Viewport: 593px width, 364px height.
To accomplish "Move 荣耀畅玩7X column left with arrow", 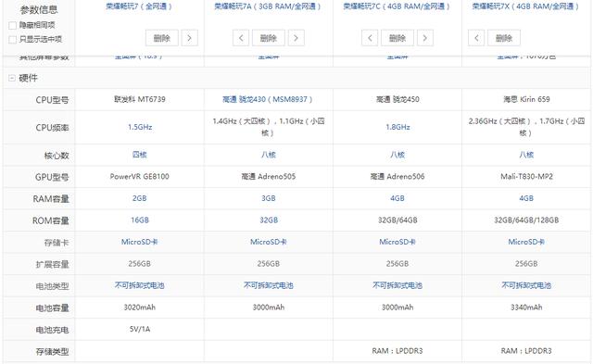I will pos(476,38).
